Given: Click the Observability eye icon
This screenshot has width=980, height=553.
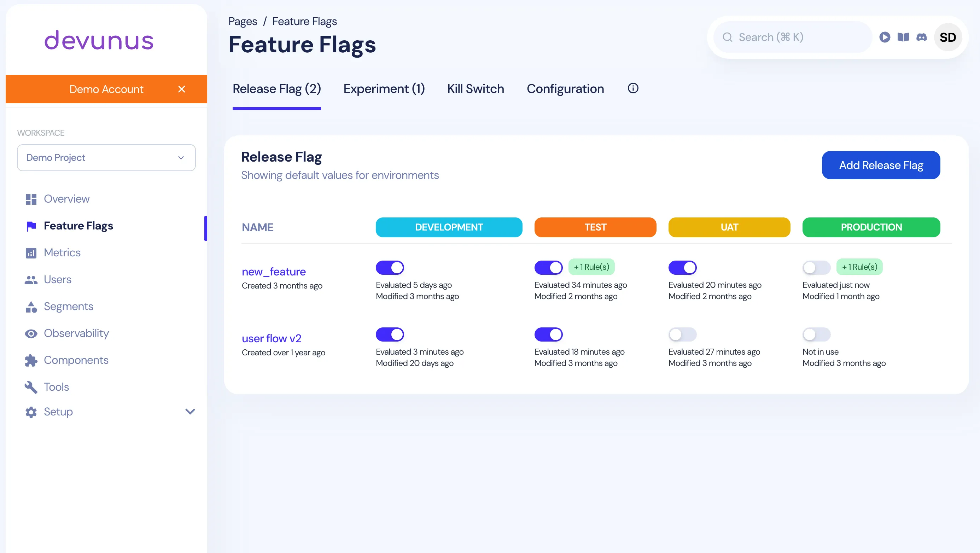Looking at the screenshot, I should coord(31,333).
